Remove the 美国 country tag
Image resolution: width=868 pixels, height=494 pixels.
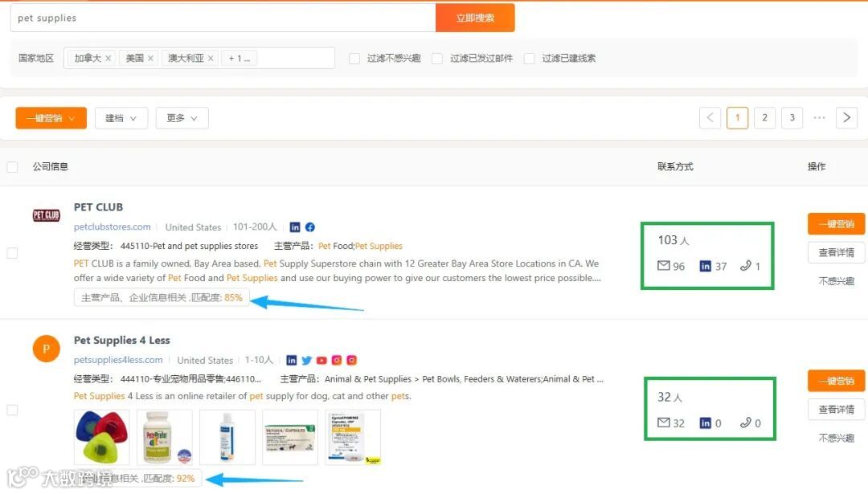[150, 58]
